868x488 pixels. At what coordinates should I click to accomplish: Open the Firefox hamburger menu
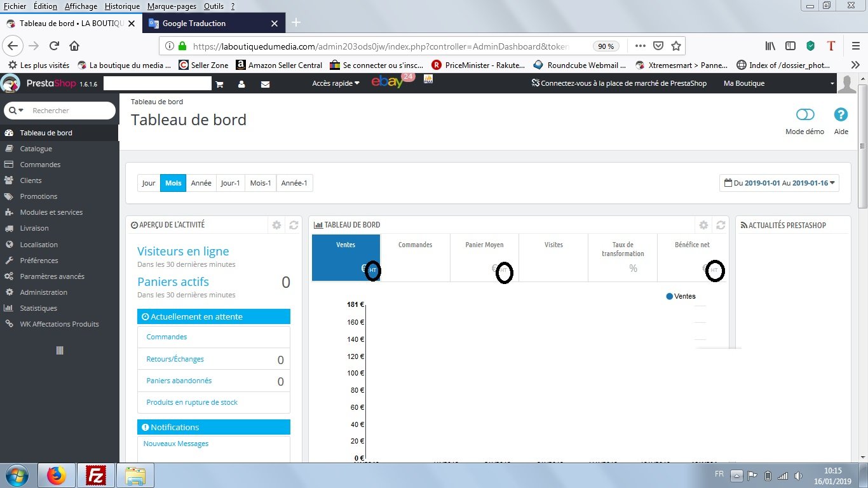pos(856,46)
